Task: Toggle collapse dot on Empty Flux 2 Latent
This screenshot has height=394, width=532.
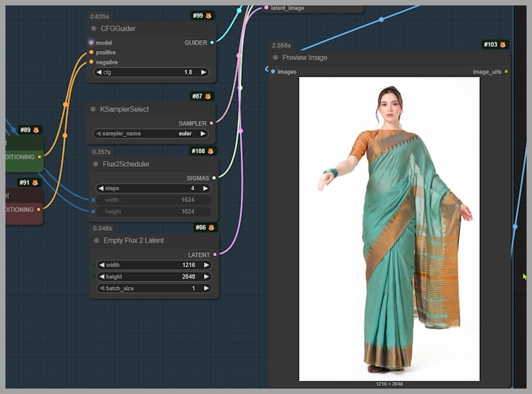Action: [x=95, y=241]
